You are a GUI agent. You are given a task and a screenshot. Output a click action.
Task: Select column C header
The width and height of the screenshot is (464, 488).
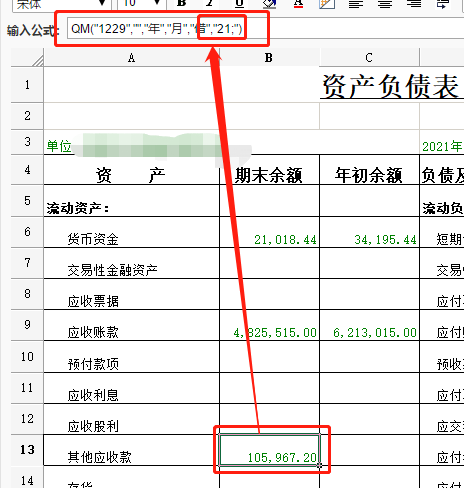click(369, 58)
